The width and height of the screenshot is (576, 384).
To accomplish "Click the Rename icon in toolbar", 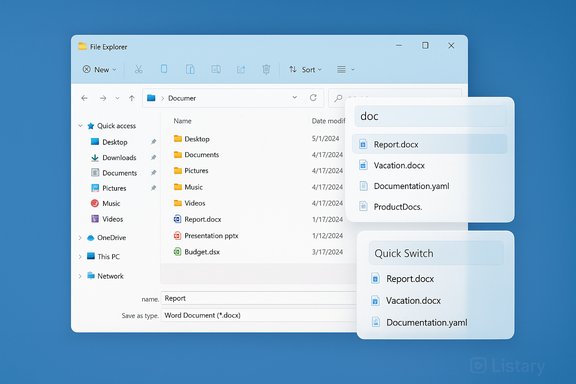I will coord(216,69).
